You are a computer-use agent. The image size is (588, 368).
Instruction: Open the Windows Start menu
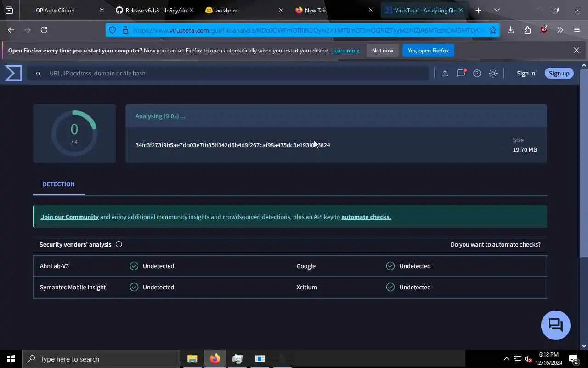point(11,359)
